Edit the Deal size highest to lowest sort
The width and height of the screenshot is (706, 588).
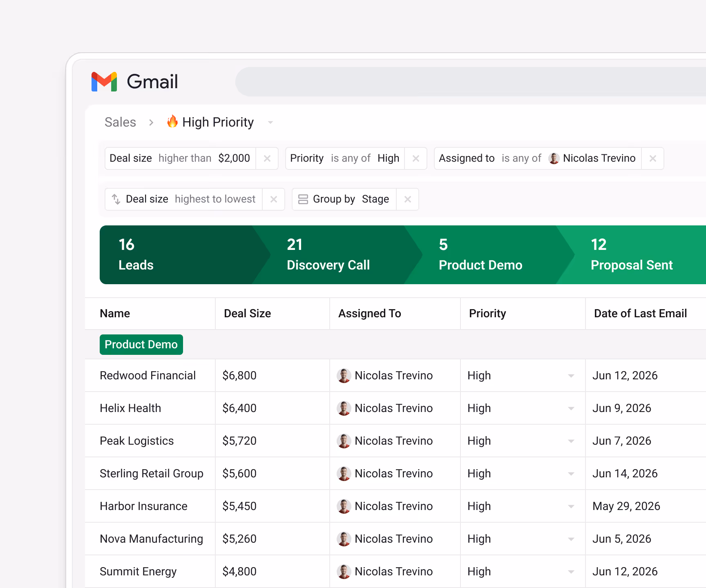184,199
